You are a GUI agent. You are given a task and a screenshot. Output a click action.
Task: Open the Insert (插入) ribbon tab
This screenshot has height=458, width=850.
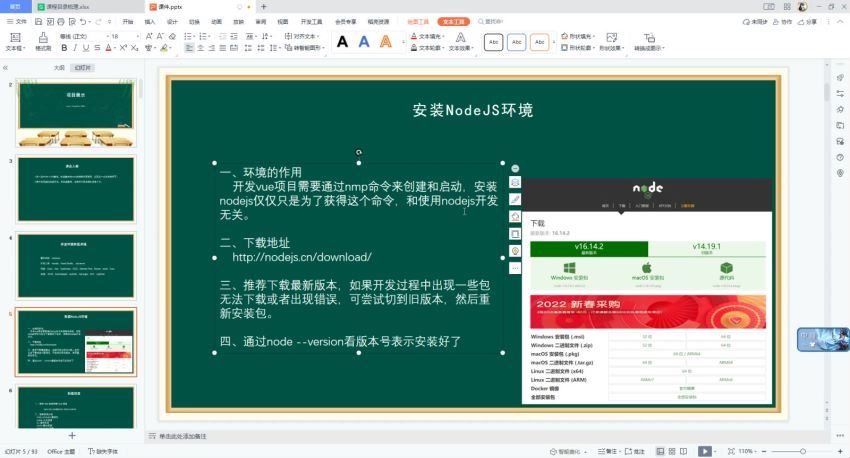[150, 22]
